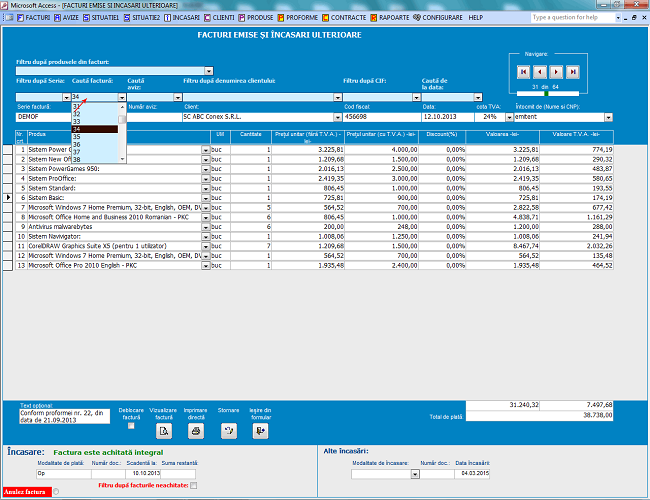
Task: Select invoice 33 from the list
Action: coord(95,122)
